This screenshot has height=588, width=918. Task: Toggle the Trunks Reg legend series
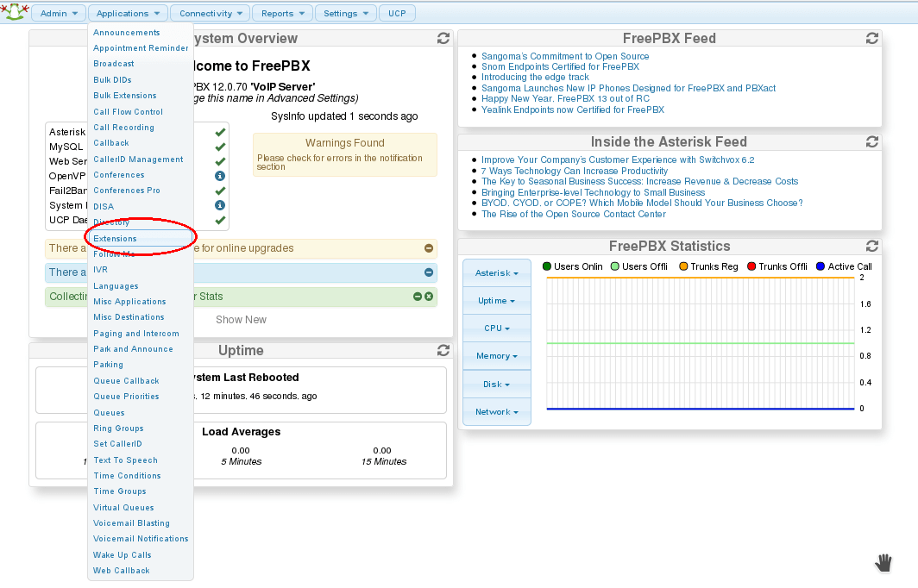click(708, 266)
